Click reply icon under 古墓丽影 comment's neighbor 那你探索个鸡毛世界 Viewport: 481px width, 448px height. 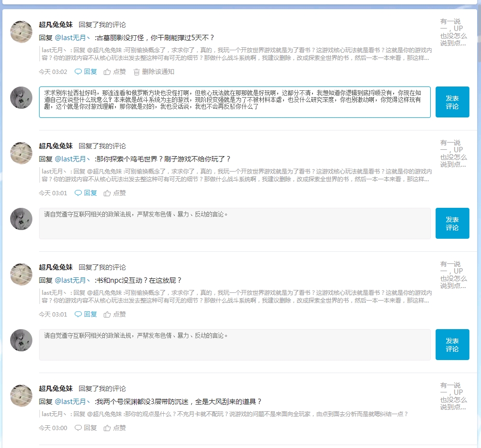tap(78, 193)
